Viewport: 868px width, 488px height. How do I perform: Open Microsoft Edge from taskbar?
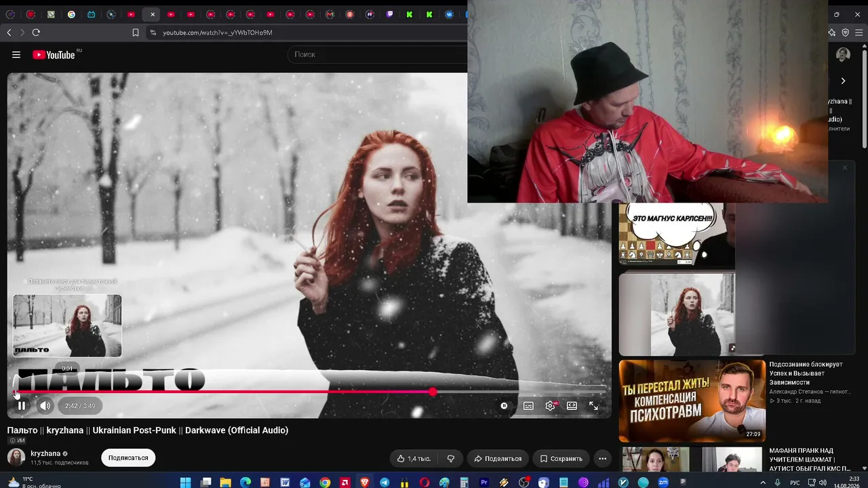[x=245, y=483]
